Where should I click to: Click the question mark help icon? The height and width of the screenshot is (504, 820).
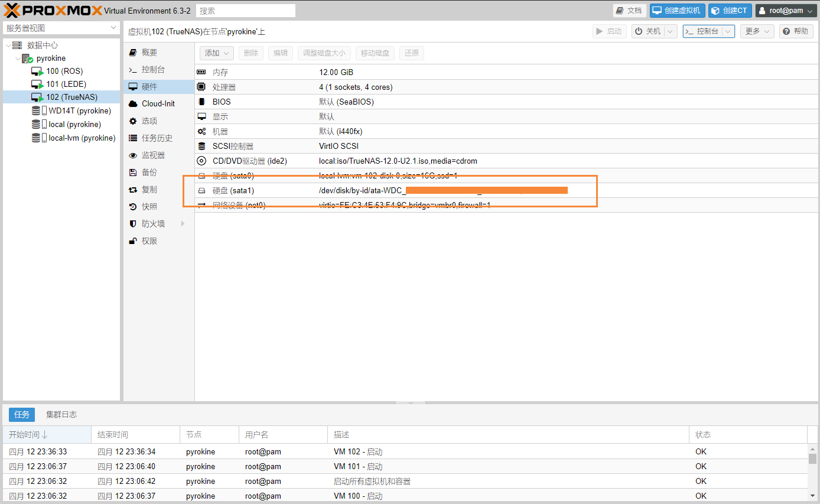pos(786,31)
